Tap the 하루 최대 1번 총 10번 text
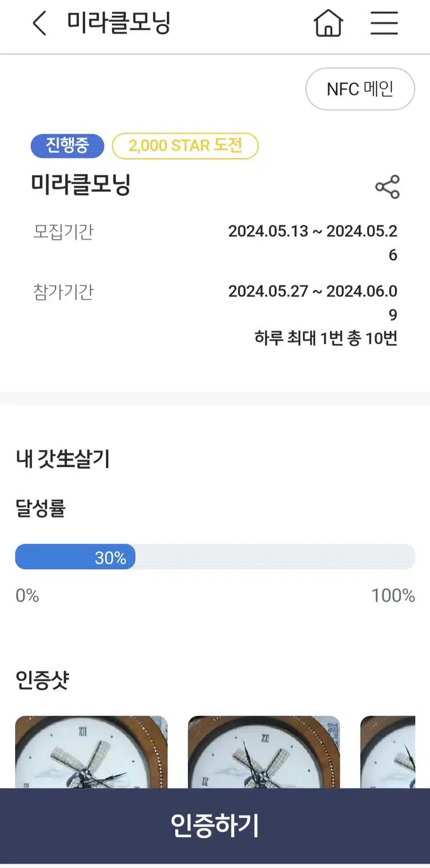Image resolution: width=430 pixels, height=868 pixels. tap(326, 339)
